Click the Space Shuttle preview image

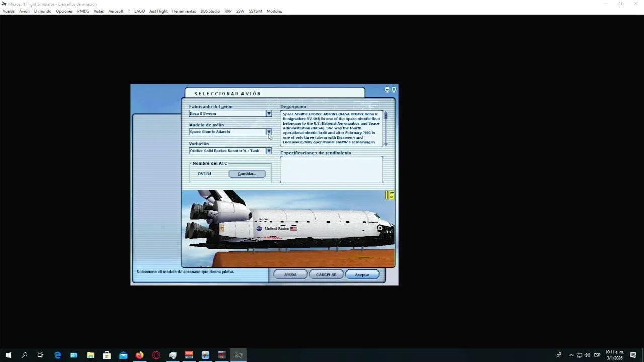(x=288, y=228)
